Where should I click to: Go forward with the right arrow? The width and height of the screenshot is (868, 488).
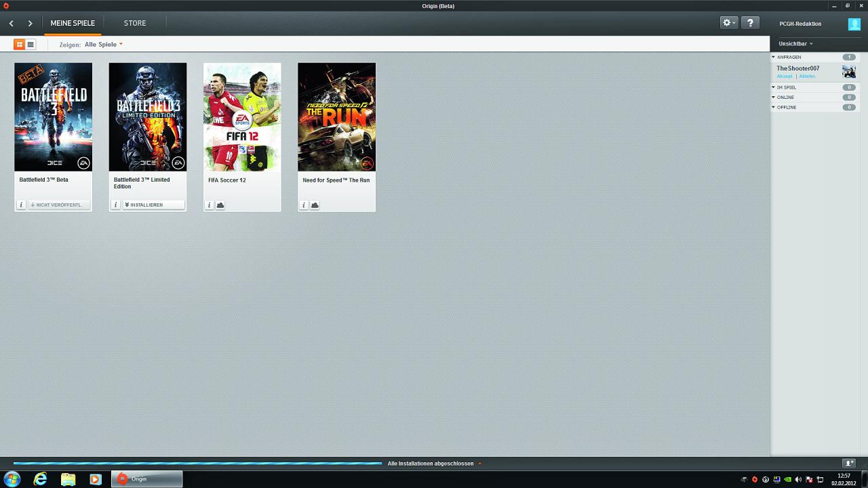30,23
